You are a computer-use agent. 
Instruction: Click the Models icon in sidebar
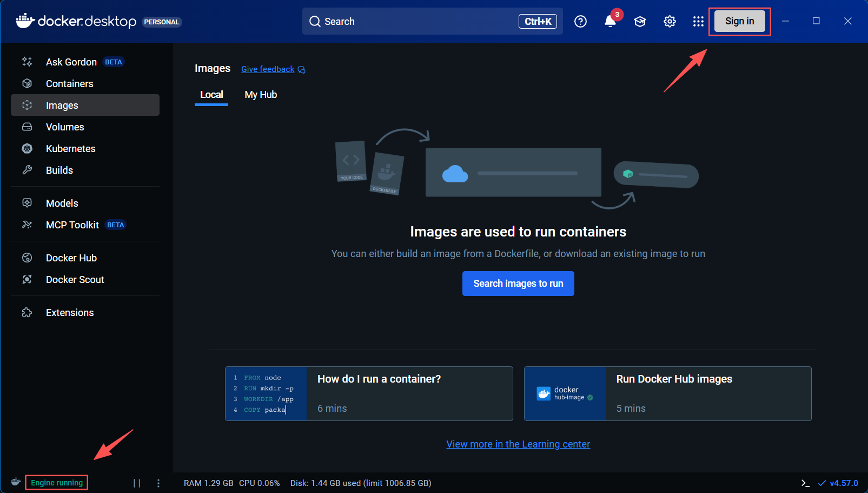pos(27,203)
